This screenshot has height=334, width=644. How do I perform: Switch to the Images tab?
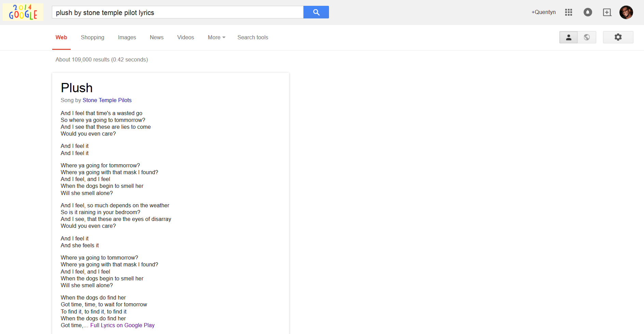[127, 38]
